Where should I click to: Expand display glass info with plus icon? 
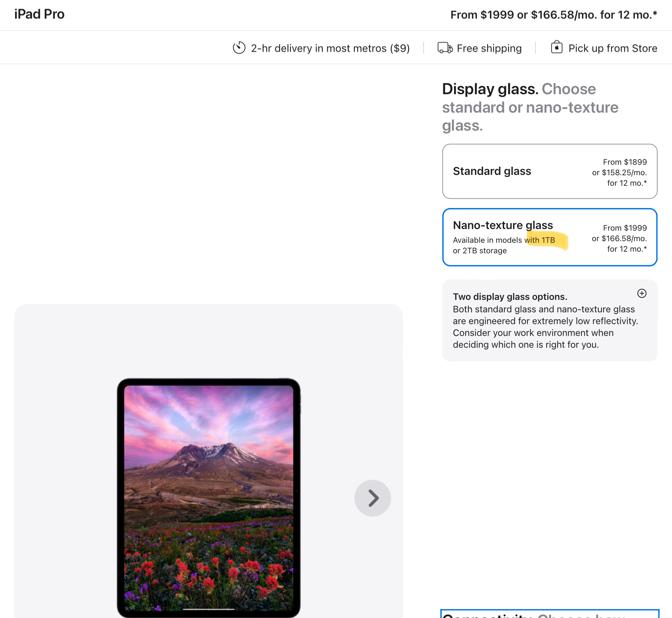tap(642, 293)
